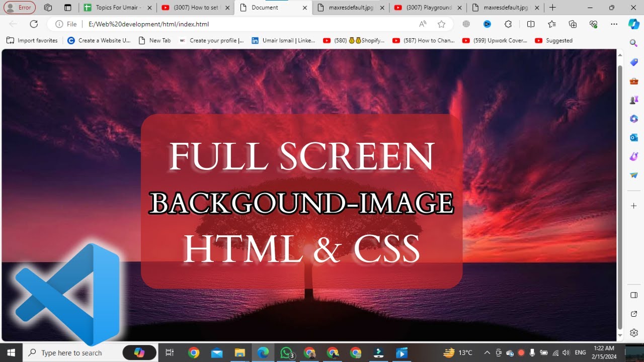Viewport: 644px width, 362px height.
Task: Open the Workspaces icon near profile
Action: click(48, 8)
